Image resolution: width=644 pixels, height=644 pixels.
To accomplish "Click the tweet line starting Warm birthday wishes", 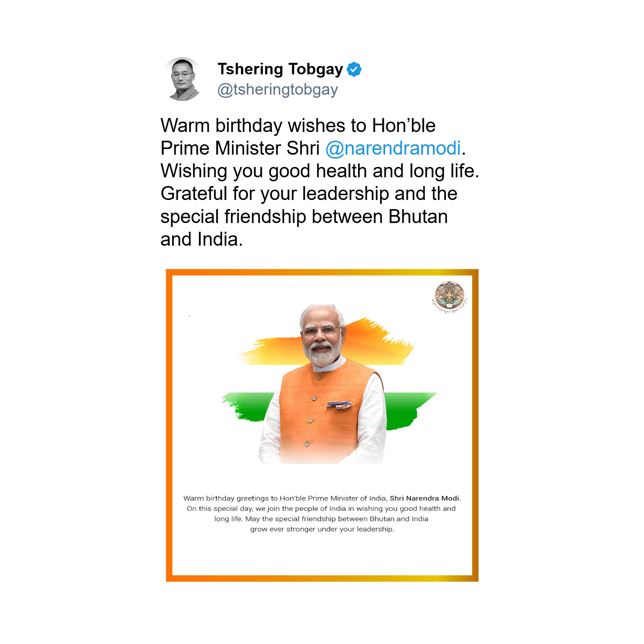I will pyautogui.click(x=298, y=126).
